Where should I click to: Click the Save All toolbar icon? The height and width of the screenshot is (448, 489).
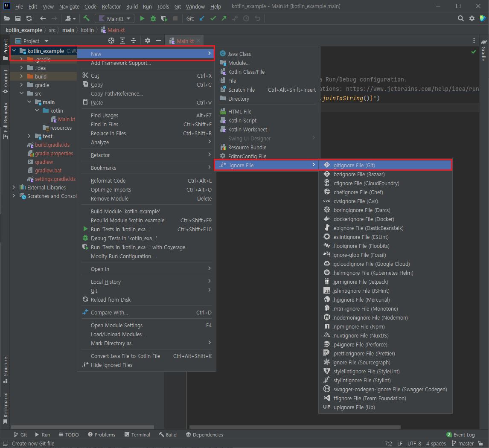pyautogui.click(x=18, y=18)
